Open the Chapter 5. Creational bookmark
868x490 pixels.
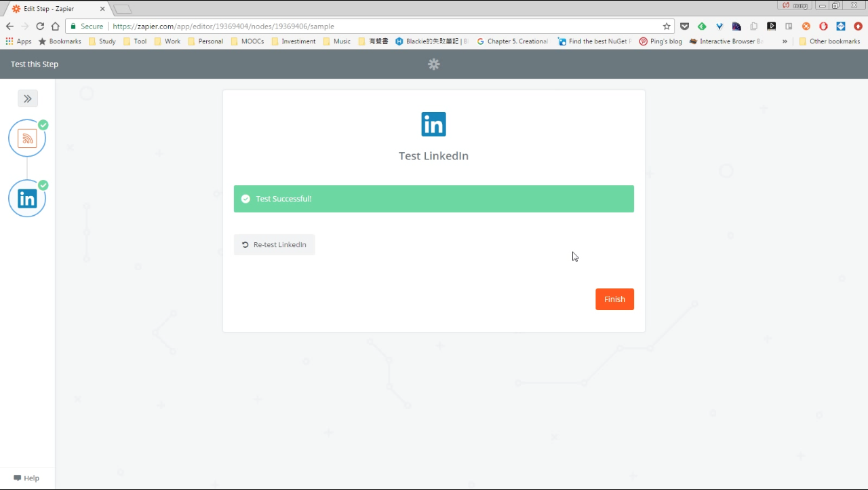tap(513, 41)
